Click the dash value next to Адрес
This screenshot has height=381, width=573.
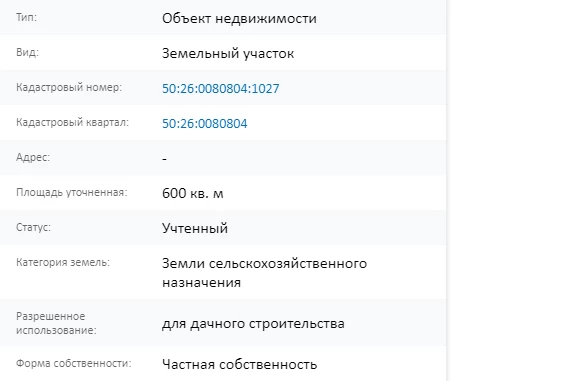[164, 159]
